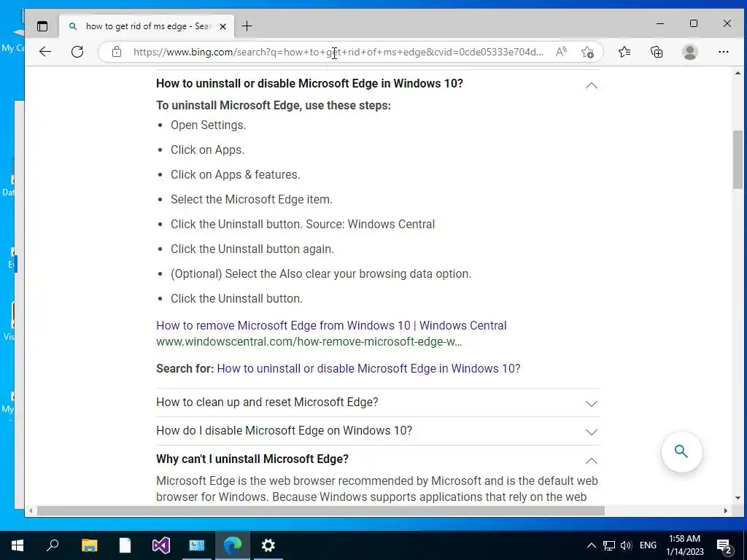Collapse 'Why can't I uninstall Microsoft Edge?'
Image resolution: width=747 pixels, height=560 pixels.
pos(591,461)
